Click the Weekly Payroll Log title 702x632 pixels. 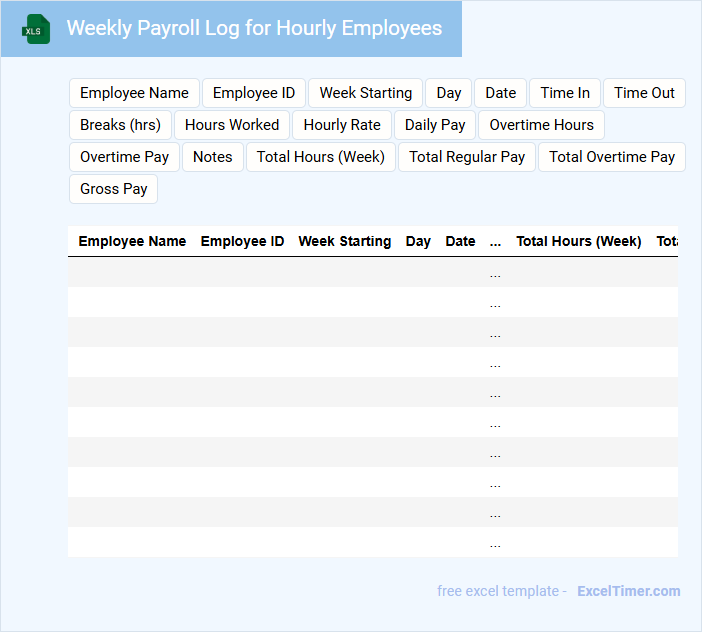[x=254, y=28]
